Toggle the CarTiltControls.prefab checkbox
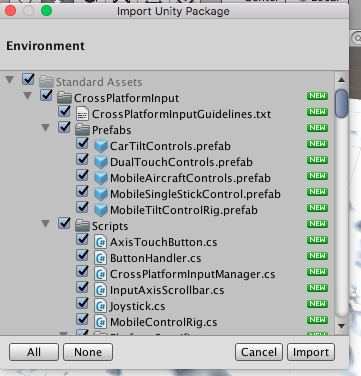This screenshot has width=361, height=376. 82,143
